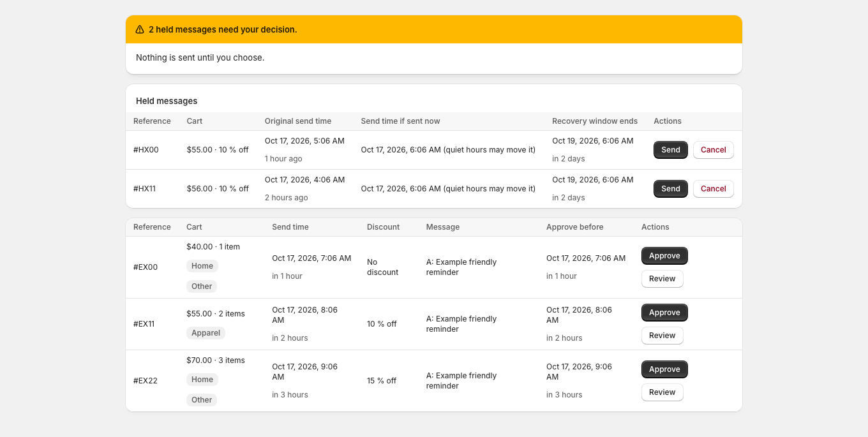Click the Other tag in row #EX22

(202, 400)
